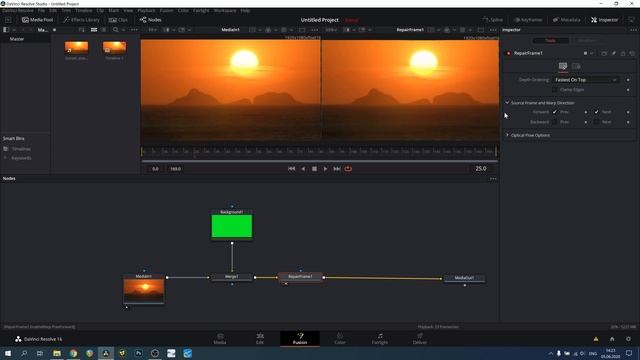Stop playback in transport controls
This screenshot has height=360, width=640.
[x=314, y=169]
